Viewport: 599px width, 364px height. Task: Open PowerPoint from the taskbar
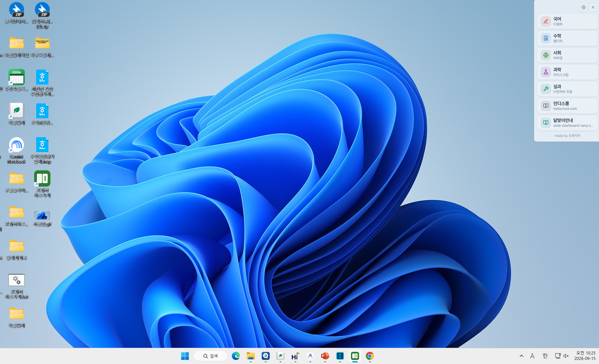325,356
